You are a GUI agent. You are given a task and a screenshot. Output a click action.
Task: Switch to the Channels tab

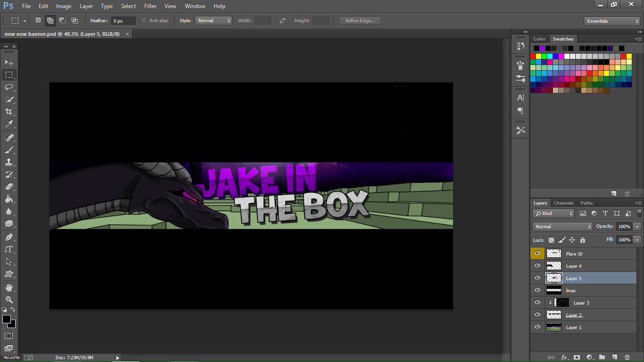click(x=563, y=203)
